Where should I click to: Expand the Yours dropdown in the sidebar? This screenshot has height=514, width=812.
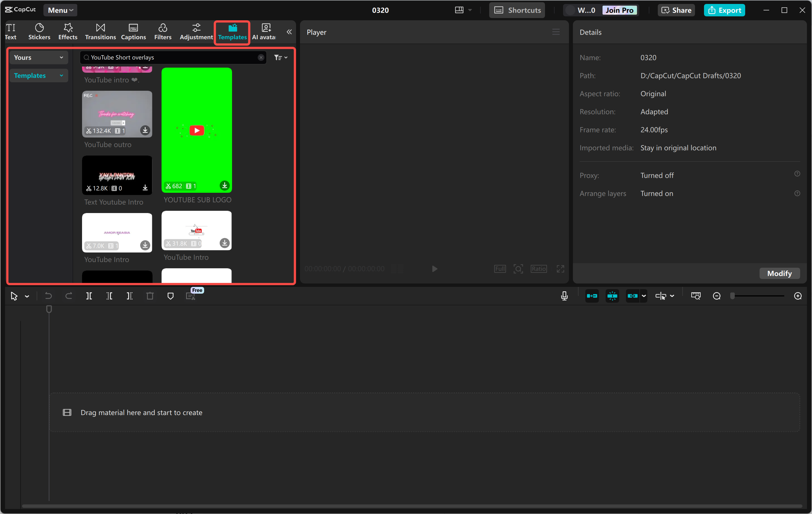pos(38,57)
